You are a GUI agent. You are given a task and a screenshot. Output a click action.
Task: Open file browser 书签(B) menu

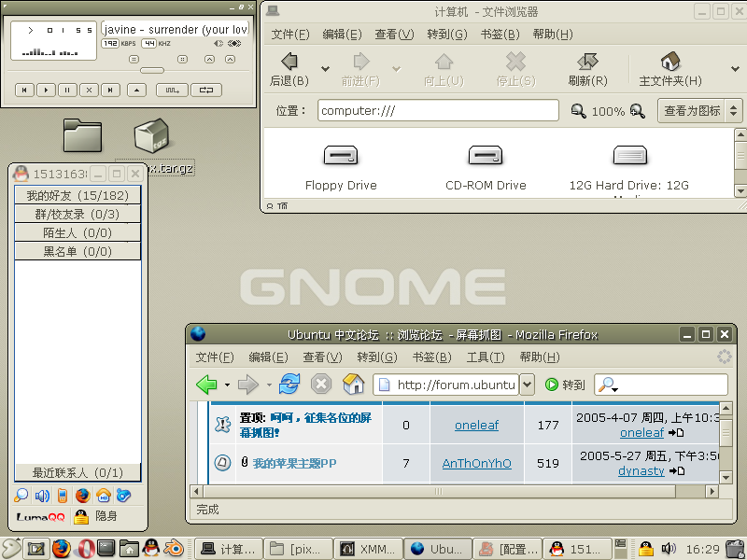pos(500,35)
